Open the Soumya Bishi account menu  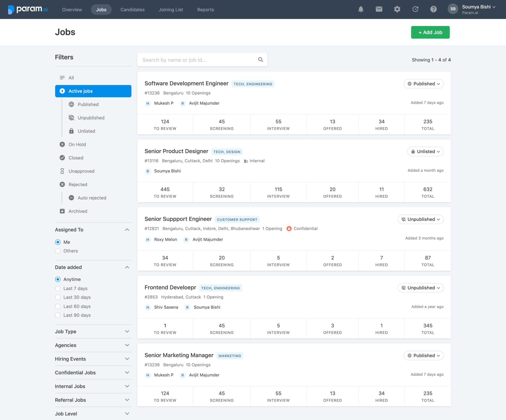tap(478, 9)
